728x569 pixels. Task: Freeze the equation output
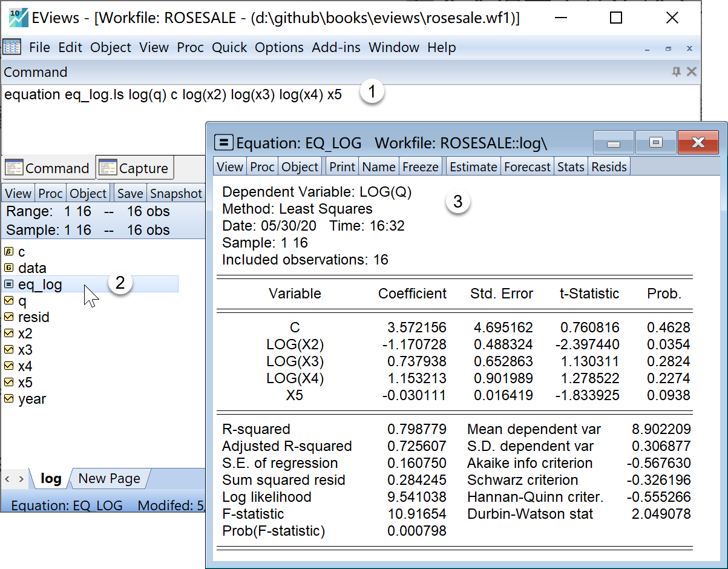[x=420, y=166]
